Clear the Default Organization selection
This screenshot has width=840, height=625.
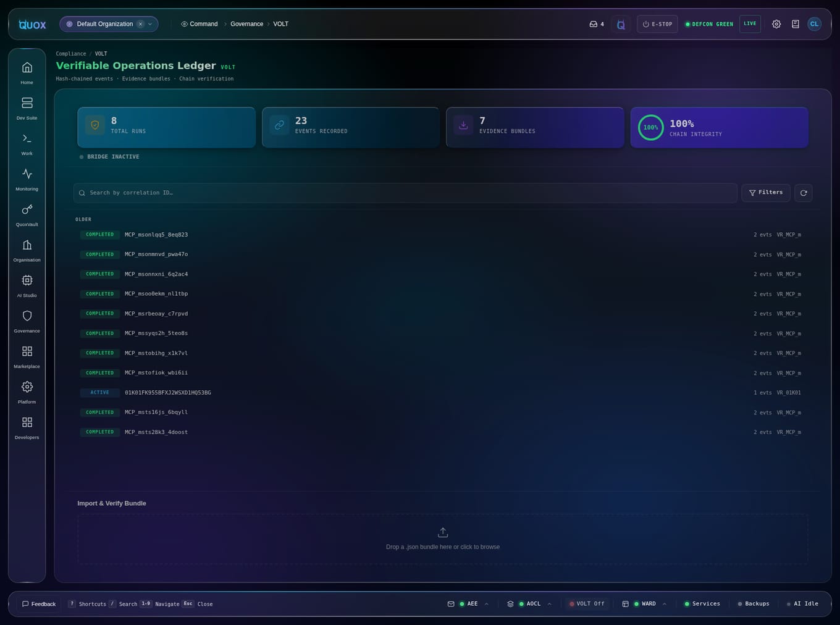pyautogui.click(x=140, y=24)
